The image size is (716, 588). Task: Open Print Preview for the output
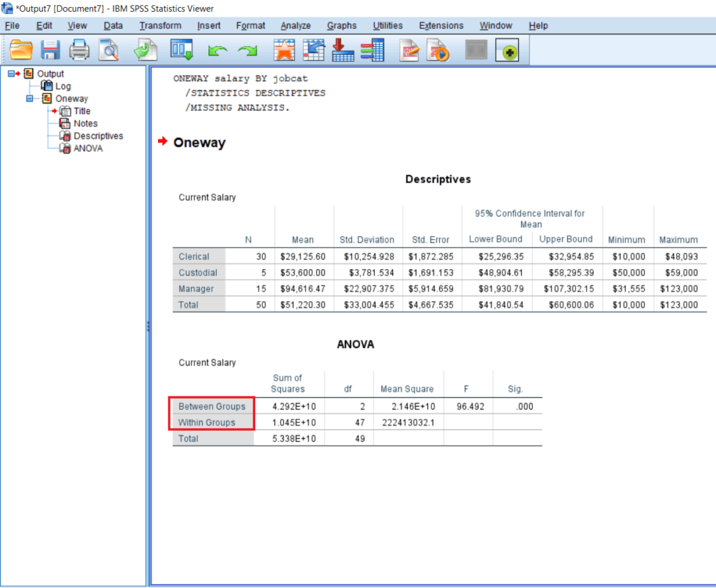(x=108, y=50)
